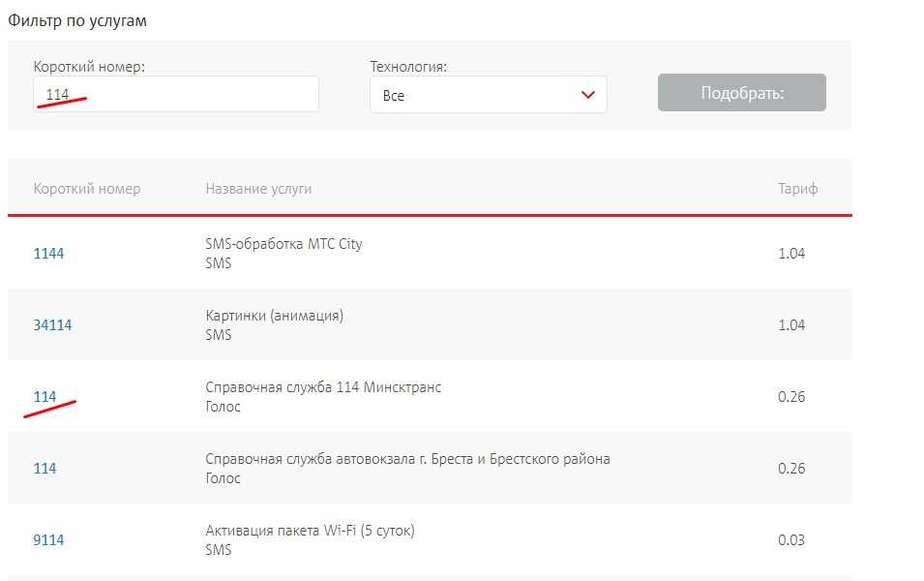Open short number 9114 link
The width and height of the screenshot is (924, 581).
pyautogui.click(x=48, y=540)
